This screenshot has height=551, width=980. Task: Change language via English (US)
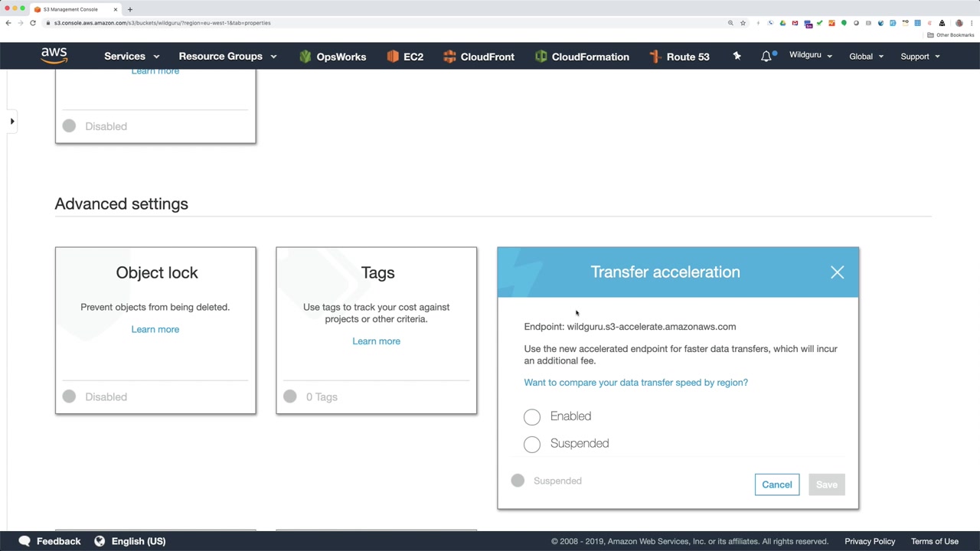pyautogui.click(x=139, y=541)
